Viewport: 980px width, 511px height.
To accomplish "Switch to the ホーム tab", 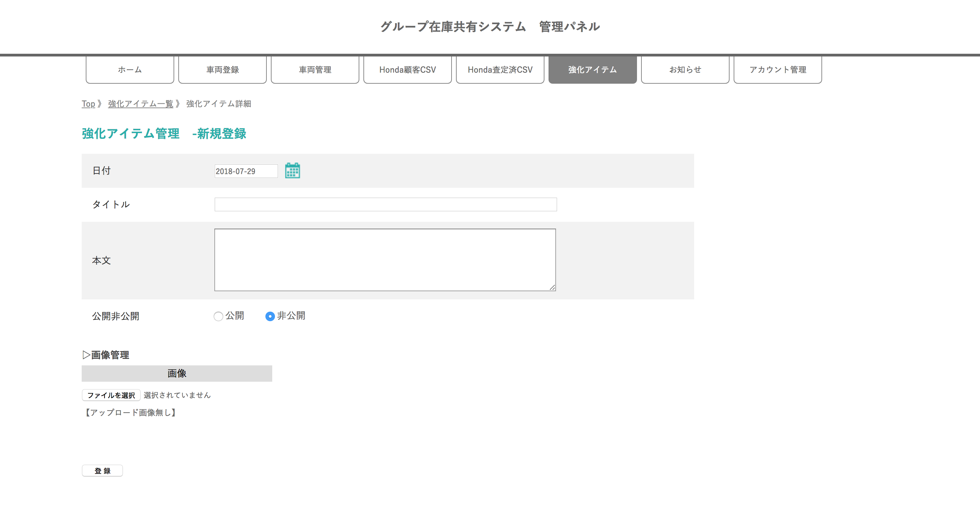I will tap(130, 70).
